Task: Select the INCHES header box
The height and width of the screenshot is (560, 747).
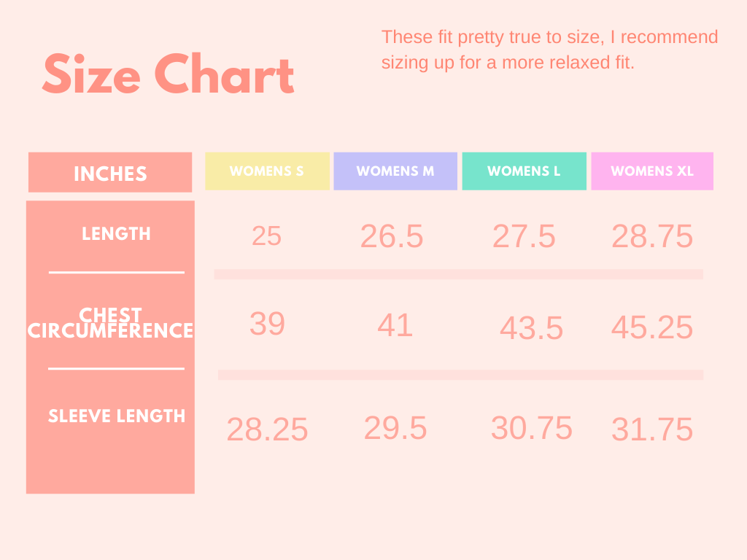Action: click(110, 172)
